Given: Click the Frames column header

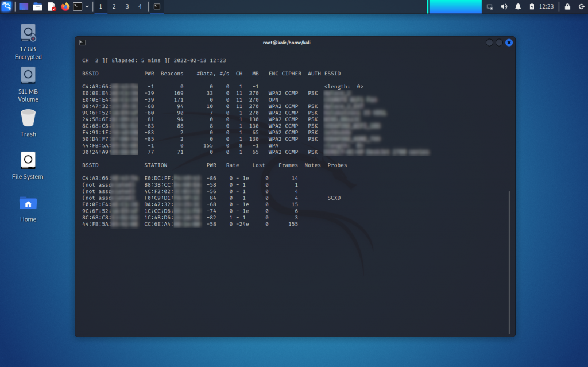Looking at the screenshot, I should pos(288,165).
